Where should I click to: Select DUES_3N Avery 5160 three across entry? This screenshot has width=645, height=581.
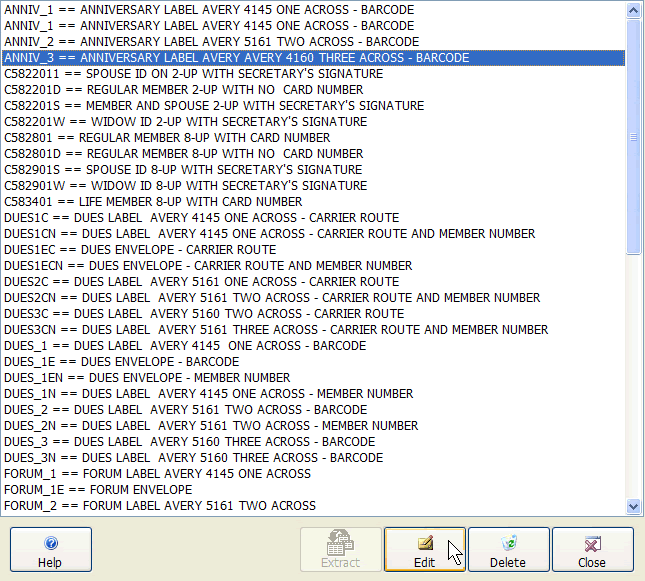click(x=193, y=458)
